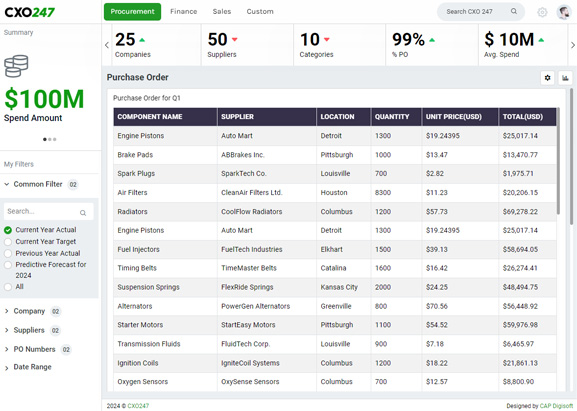Open Purchase Order settings gear button
The width and height of the screenshot is (577, 411).
pyautogui.click(x=547, y=78)
